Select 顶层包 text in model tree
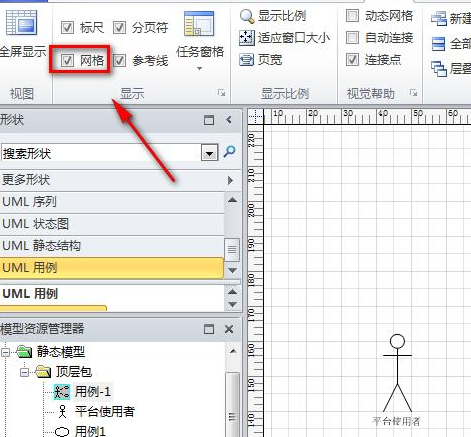This screenshot has width=471, height=437. tap(74, 372)
